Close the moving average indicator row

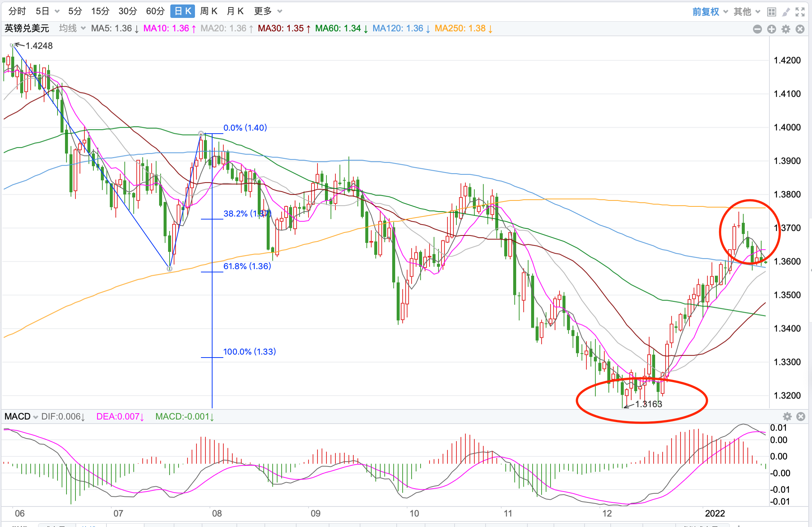(800, 29)
